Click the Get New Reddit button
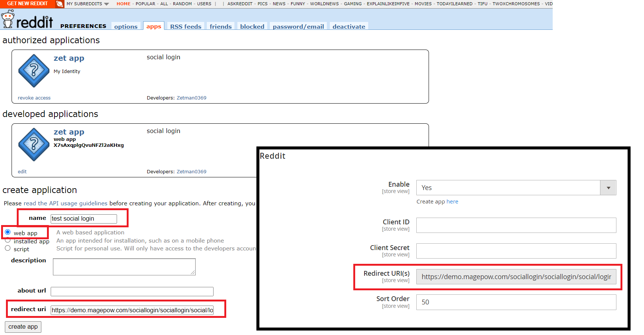Viewport: 644px width, 335px height. (27, 4)
